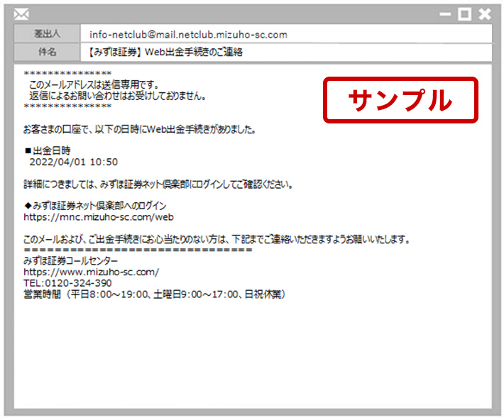Click the 件名 subject label

(47, 51)
